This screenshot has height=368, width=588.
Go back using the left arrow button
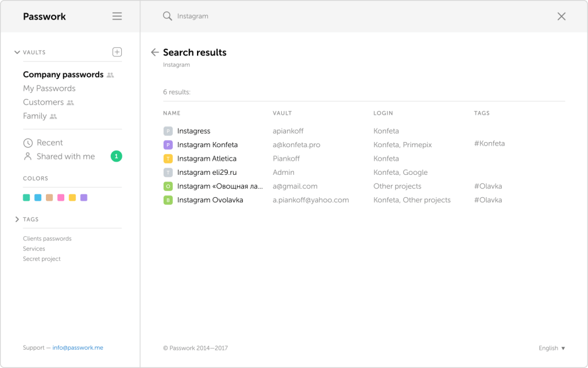point(154,52)
